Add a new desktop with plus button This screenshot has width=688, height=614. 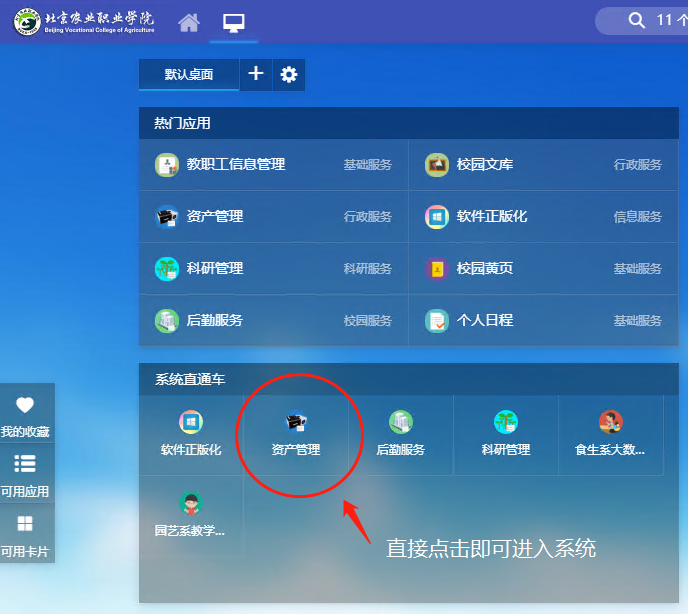click(256, 74)
